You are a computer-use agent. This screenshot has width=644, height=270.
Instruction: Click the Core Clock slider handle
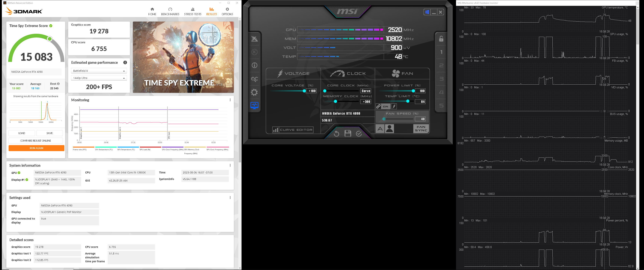(x=324, y=91)
